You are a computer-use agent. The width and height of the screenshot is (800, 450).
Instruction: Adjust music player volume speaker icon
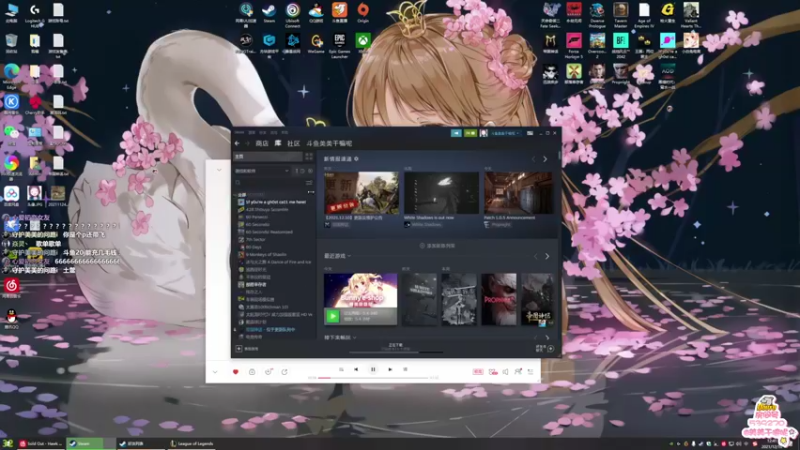[505, 372]
